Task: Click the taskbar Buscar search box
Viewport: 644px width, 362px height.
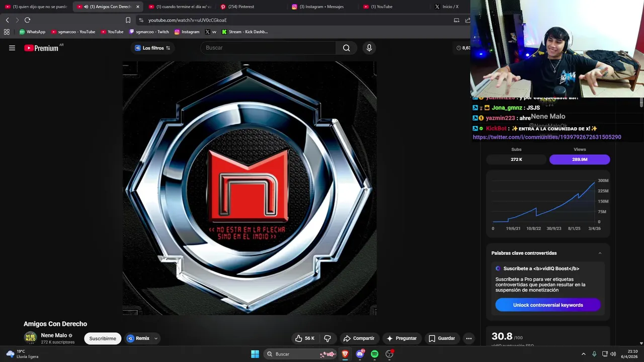Action: [300, 354]
